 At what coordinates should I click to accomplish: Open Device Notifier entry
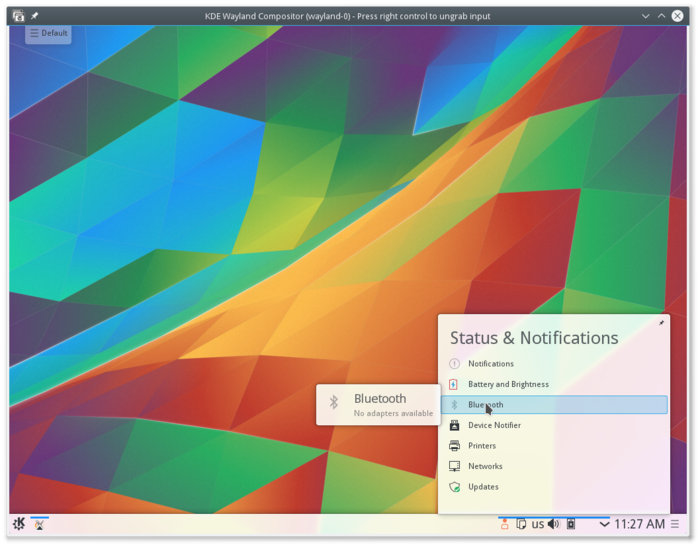coord(554,425)
